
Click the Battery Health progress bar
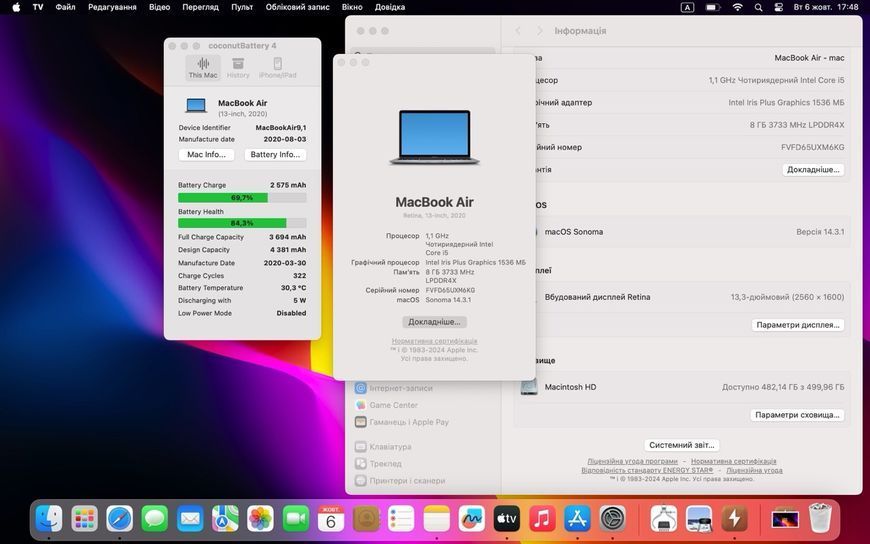(242, 223)
